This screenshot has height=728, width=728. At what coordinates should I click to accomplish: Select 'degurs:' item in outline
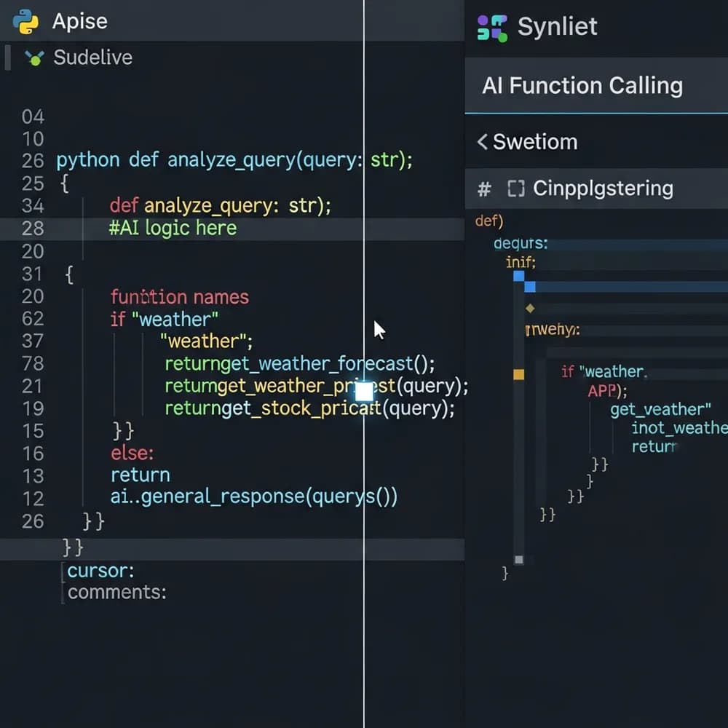tap(521, 243)
